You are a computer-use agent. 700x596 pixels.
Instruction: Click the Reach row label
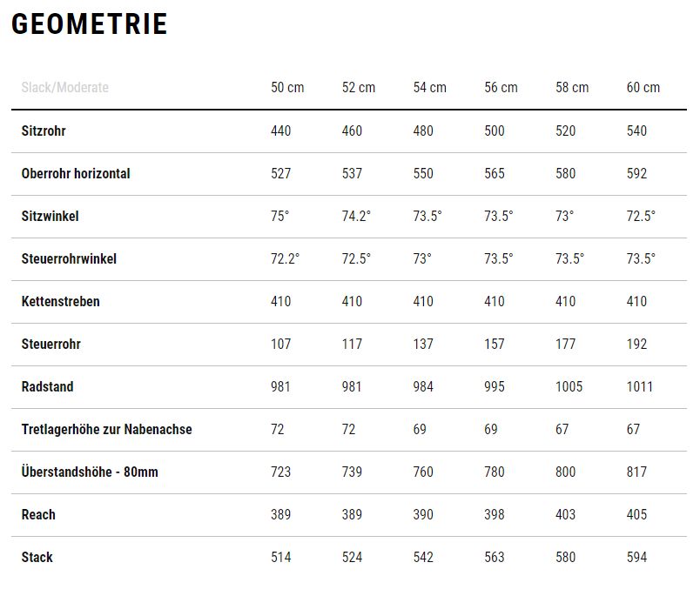point(38,515)
